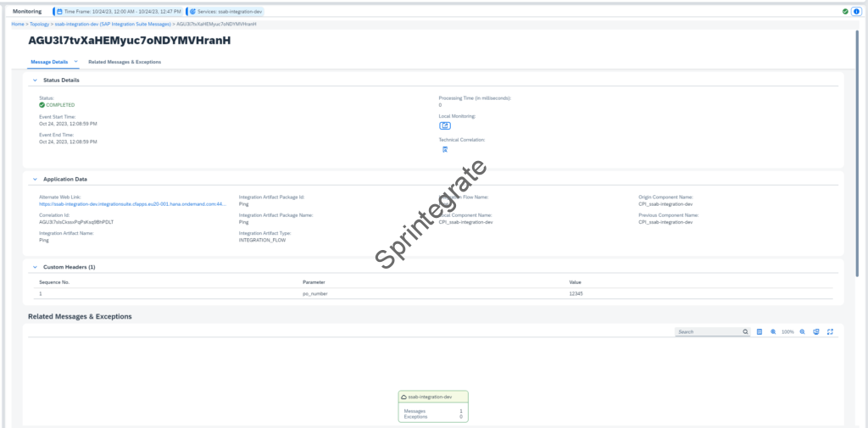The image size is (868, 428).
Task: Click the blue info icon at top right
Action: pos(856,11)
